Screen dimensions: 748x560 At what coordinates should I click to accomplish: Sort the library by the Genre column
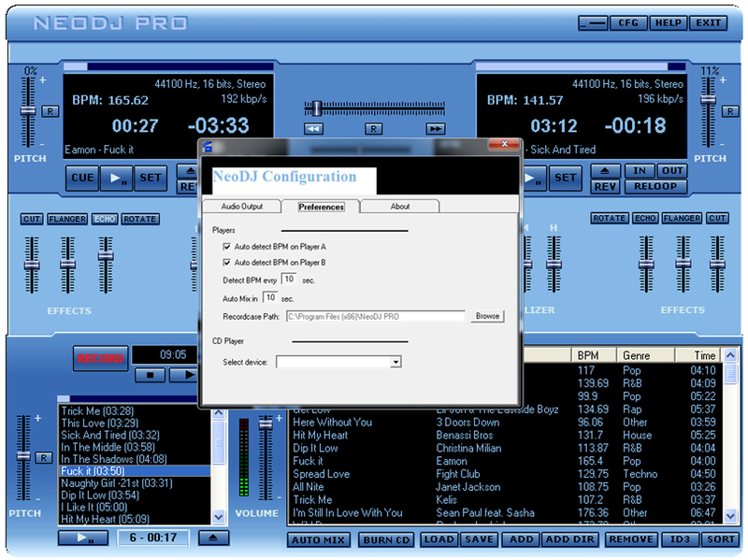[x=645, y=355]
